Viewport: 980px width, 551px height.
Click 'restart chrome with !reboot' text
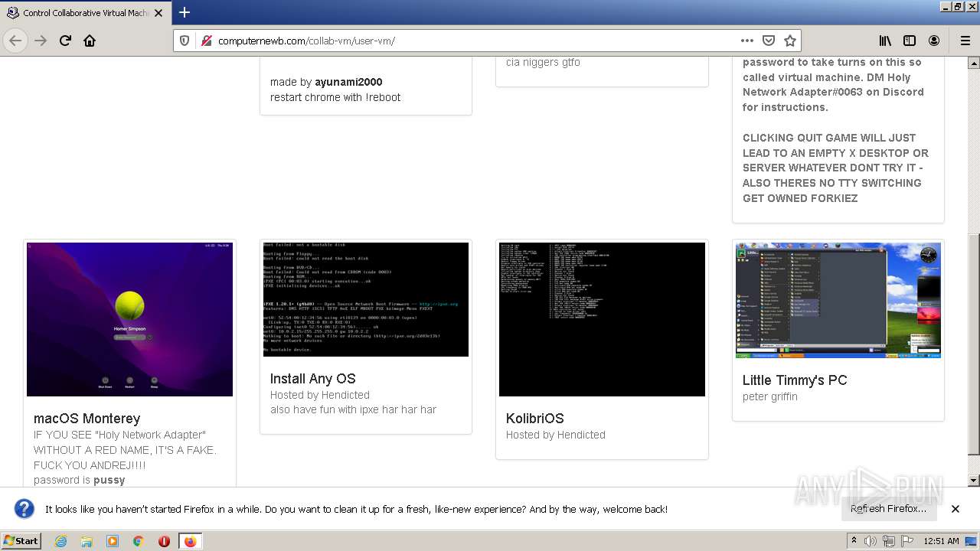tap(335, 97)
